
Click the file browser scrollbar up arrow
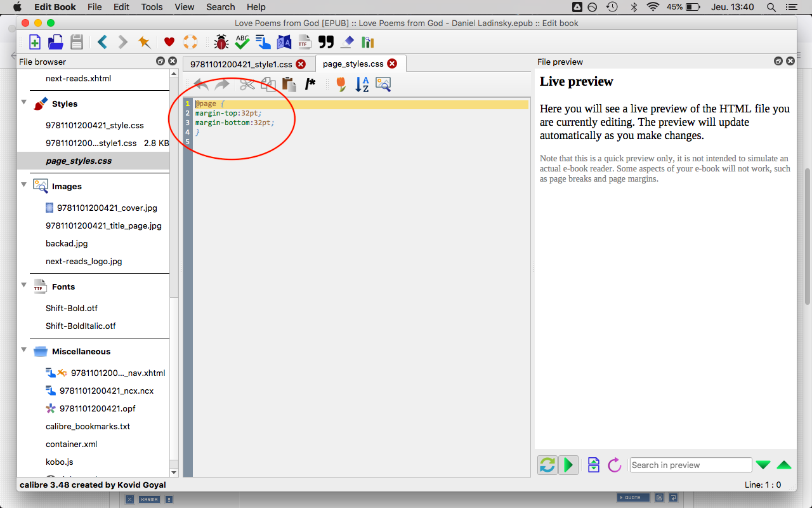174,74
